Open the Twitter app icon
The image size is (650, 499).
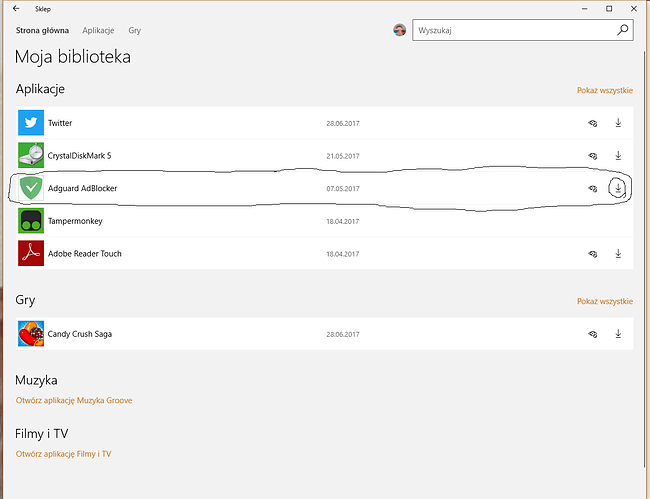(31, 123)
